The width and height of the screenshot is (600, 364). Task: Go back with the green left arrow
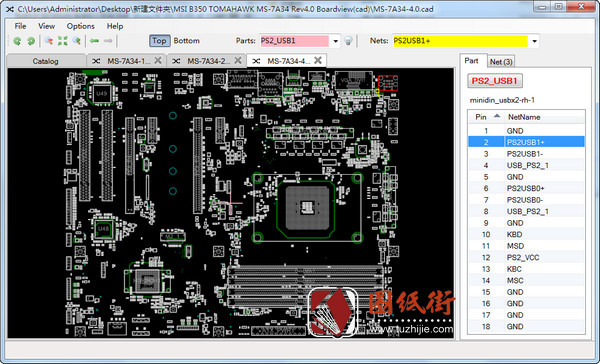click(95, 41)
